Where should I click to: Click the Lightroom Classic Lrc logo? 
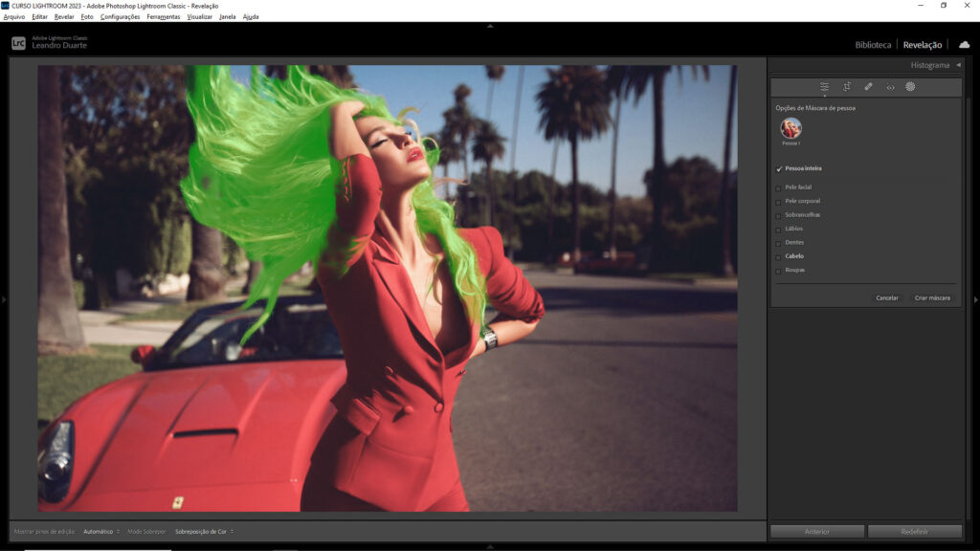pos(18,43)
